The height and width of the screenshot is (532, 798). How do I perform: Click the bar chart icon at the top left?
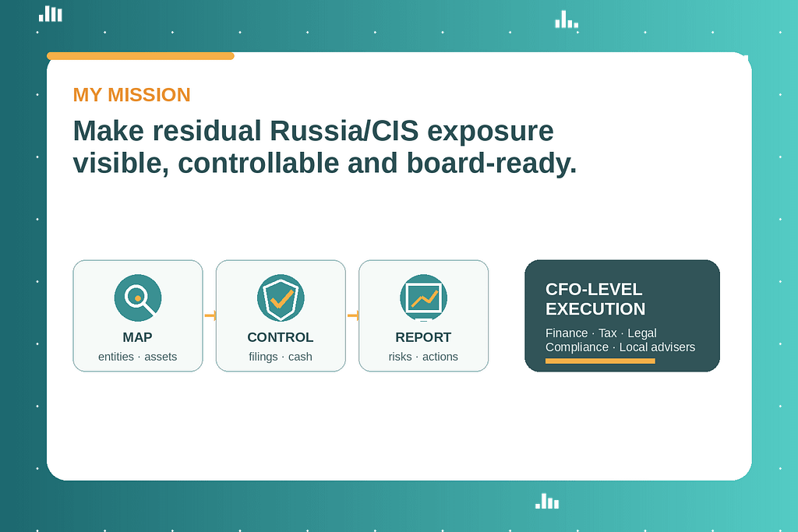(x=50, y=13)
